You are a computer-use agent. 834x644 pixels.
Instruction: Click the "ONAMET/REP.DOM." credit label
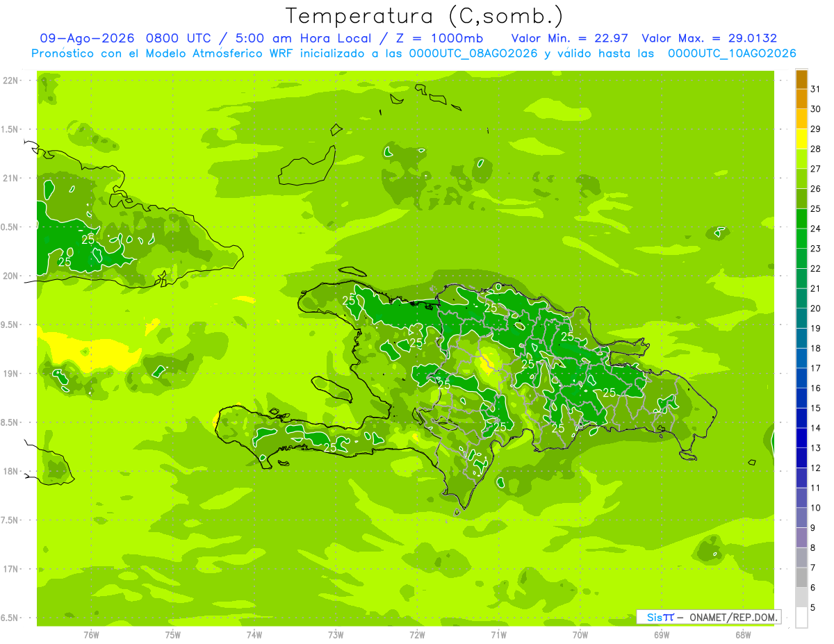tap(734, 617)
